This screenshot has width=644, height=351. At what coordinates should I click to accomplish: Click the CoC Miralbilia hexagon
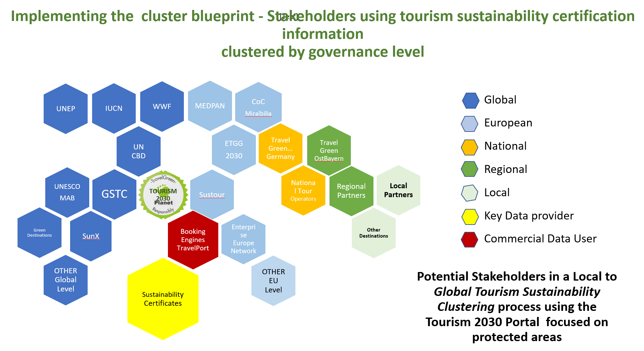pos(258,107)
